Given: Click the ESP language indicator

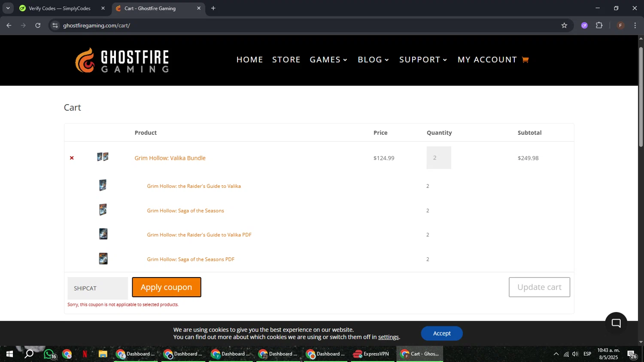Looking at the screenshot, I should 587,354.
